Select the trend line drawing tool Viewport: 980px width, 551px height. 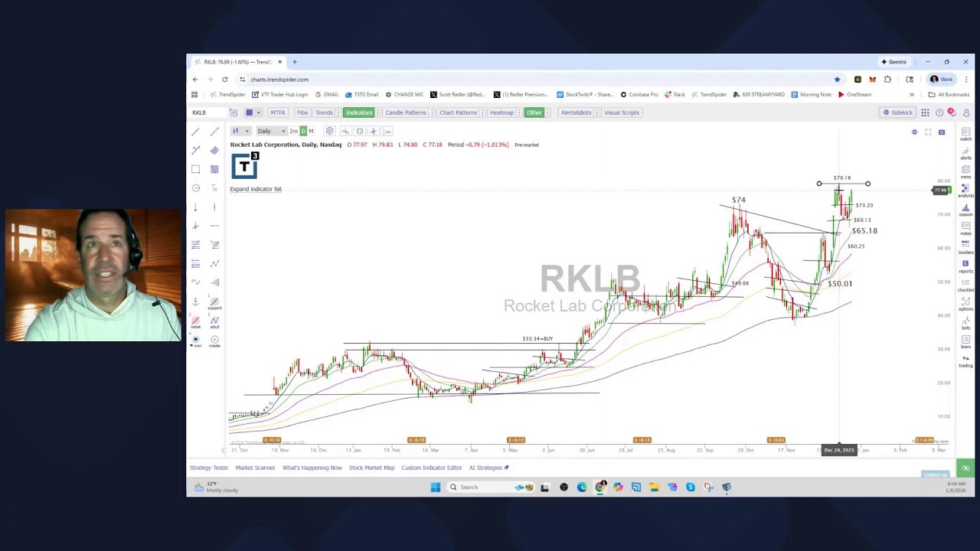coord(195,132)
